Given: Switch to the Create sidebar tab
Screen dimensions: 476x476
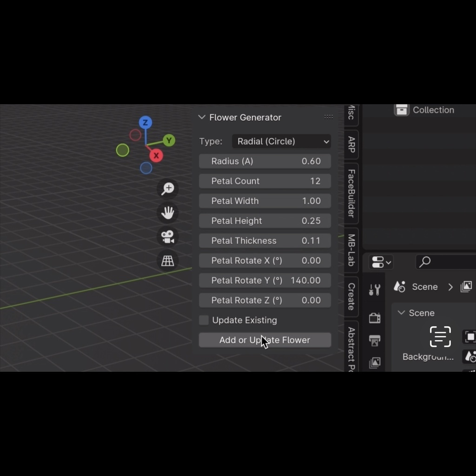Looking at the screenshot, I should (x=350, y=297).
